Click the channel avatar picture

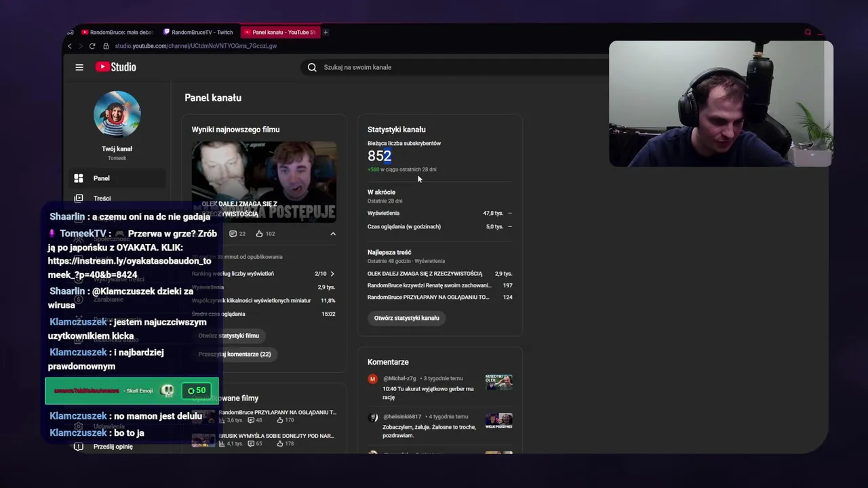tap(117, 114)
